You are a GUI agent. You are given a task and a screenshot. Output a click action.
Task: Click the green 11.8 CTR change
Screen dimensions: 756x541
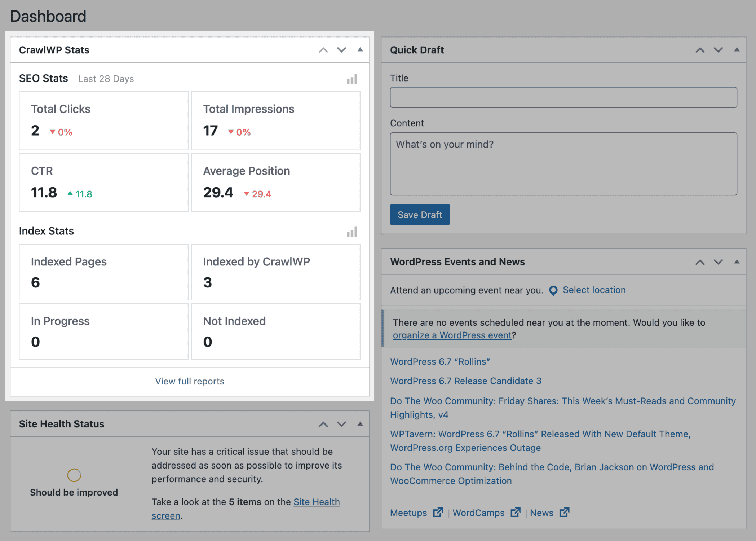coord(80,194)
